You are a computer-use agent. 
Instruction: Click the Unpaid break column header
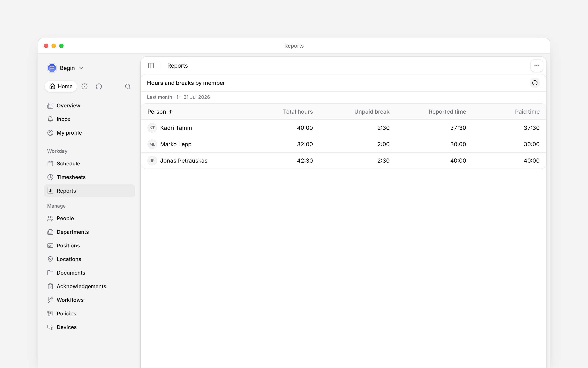coord(372,112)
